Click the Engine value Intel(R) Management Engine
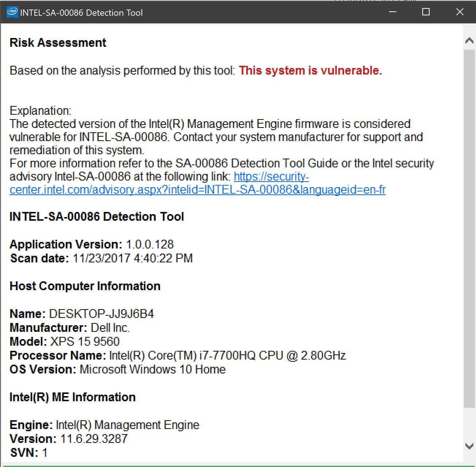This screenshot has width=476, height=467. (127, 425)
